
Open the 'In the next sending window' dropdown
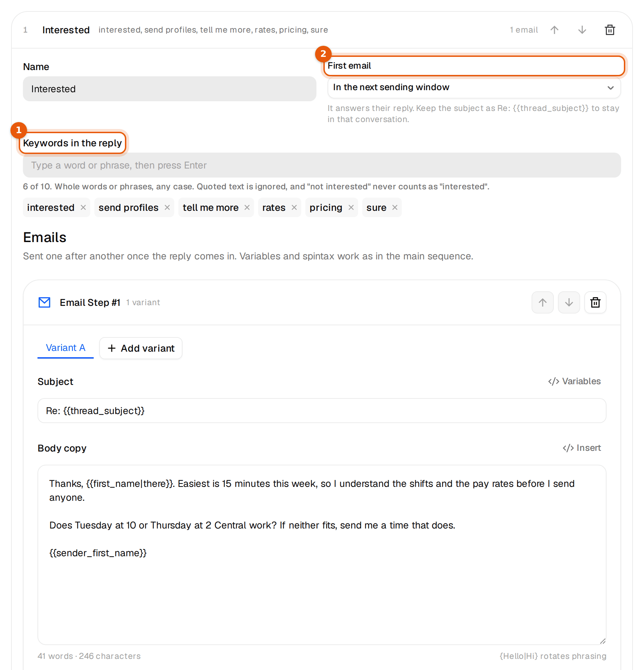tap(474, 87)
